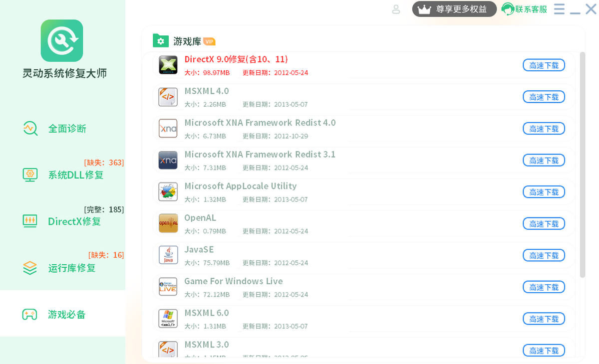Click the 游戏库 folder icon
This screenshot has width=599, height=364.
tap(160, 41)
